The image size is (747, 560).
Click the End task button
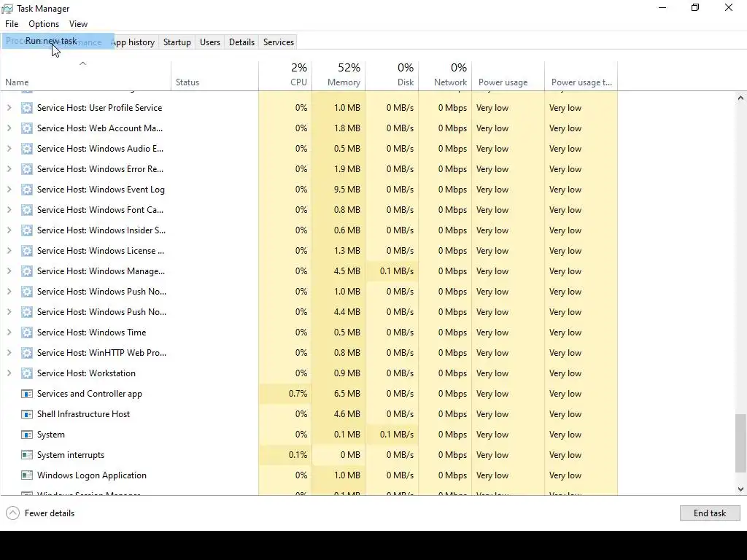pyautogui.click(x=710, y=513)
